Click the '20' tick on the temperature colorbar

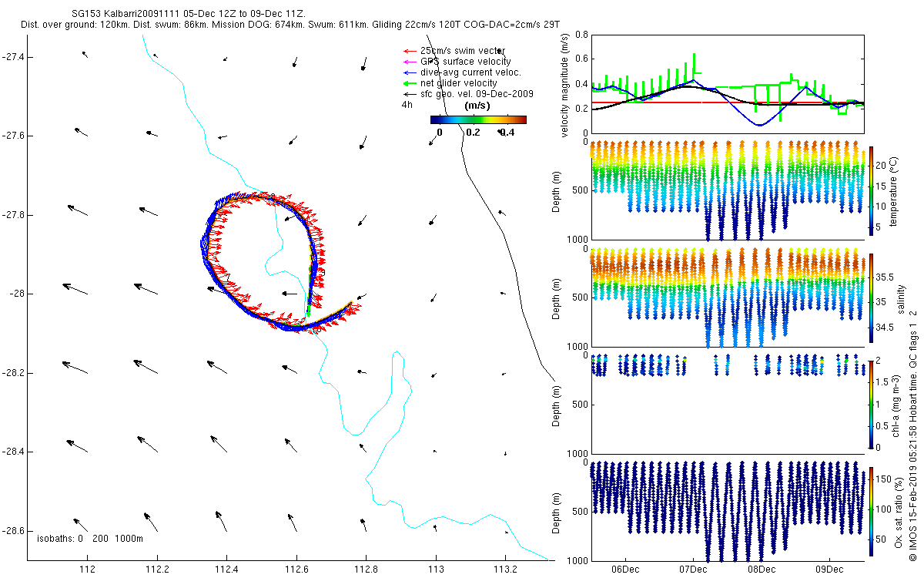pos(881,165)
